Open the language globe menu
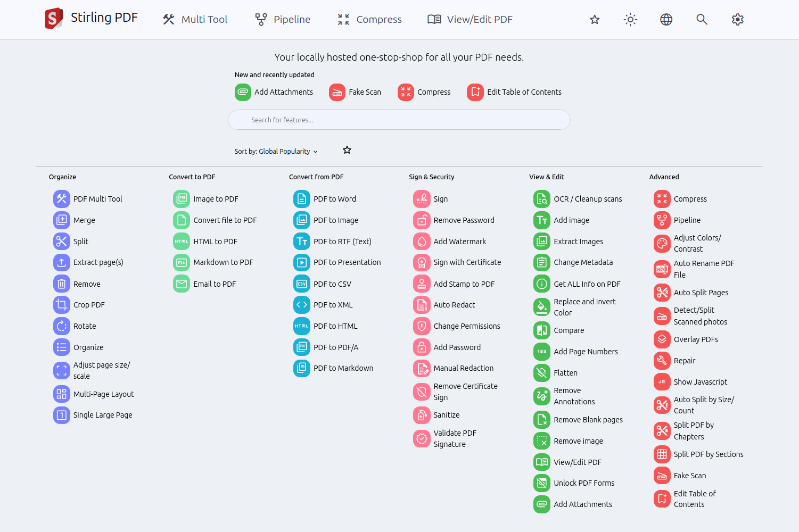Viewport: 799px width, 532px height. [x=666, y=20]
